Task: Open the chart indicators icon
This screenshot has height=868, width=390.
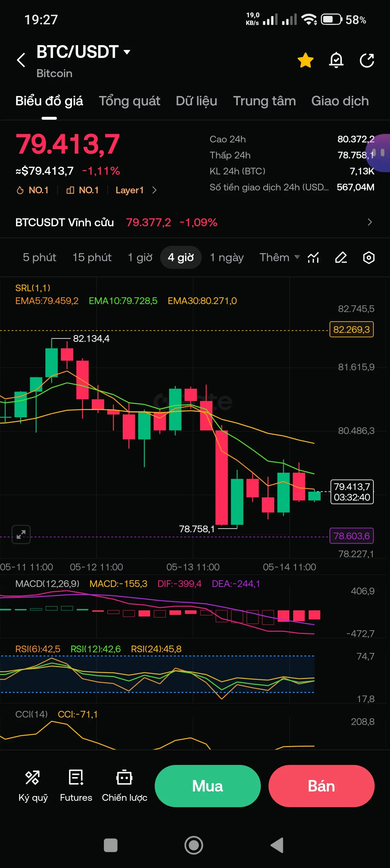Action: pos(313,257)
